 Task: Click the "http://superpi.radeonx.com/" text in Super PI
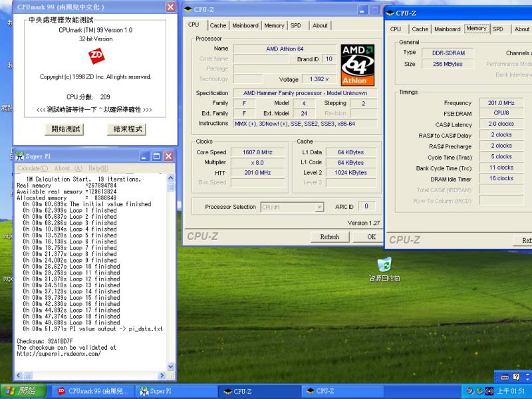point(59,354)
